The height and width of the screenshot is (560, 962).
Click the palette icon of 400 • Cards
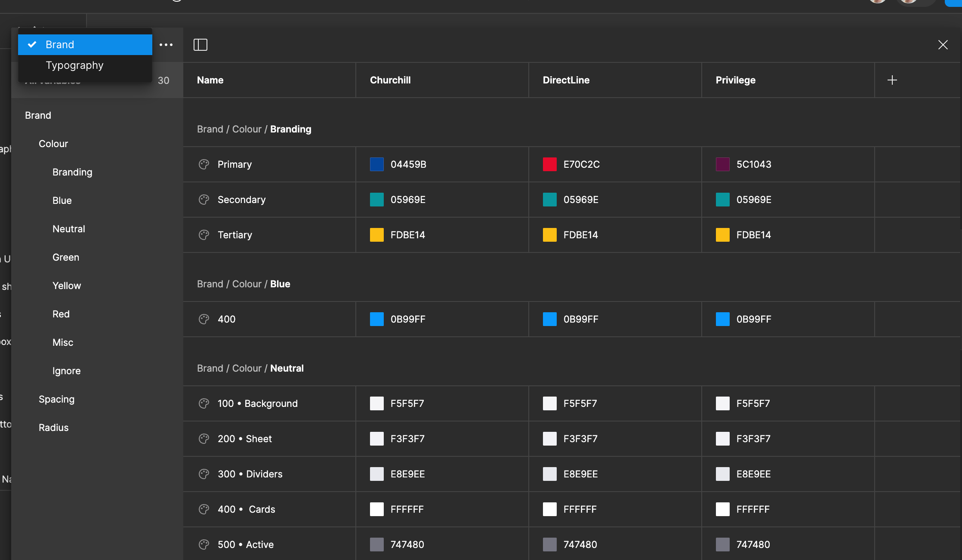click(204, 509)
